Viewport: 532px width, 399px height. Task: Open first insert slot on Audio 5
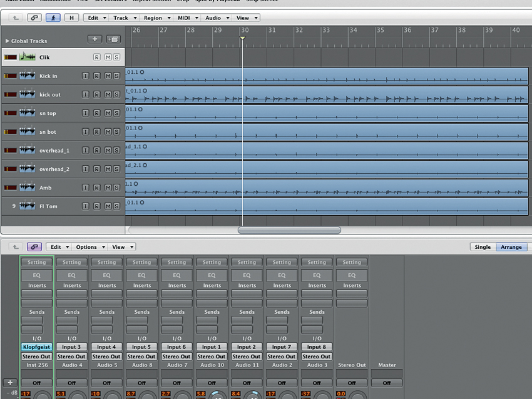tap(106, 293)
